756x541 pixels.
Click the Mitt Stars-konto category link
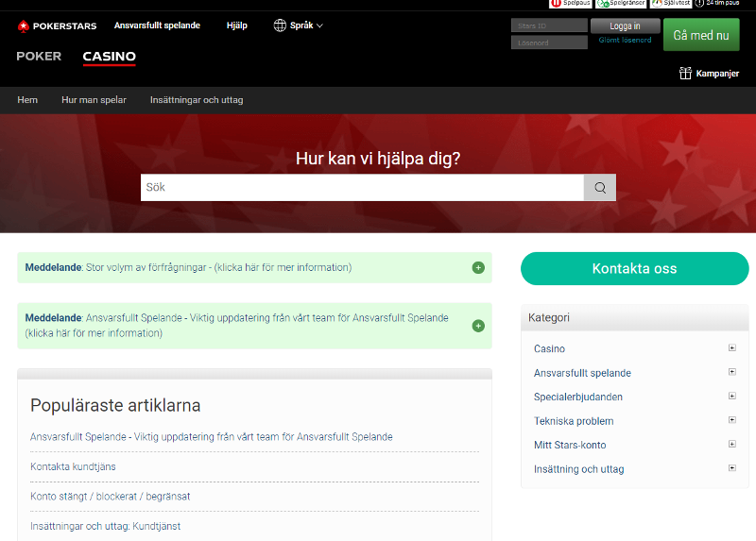coord(570,445)
